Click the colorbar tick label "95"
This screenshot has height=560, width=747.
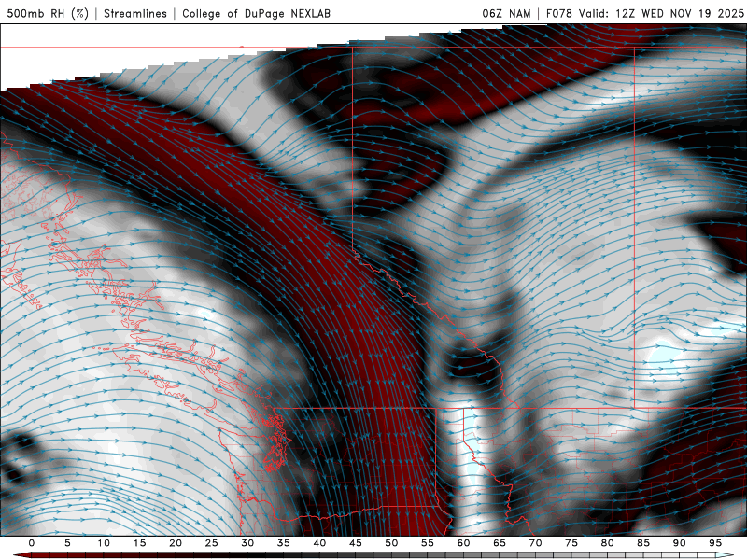point(715,543)
